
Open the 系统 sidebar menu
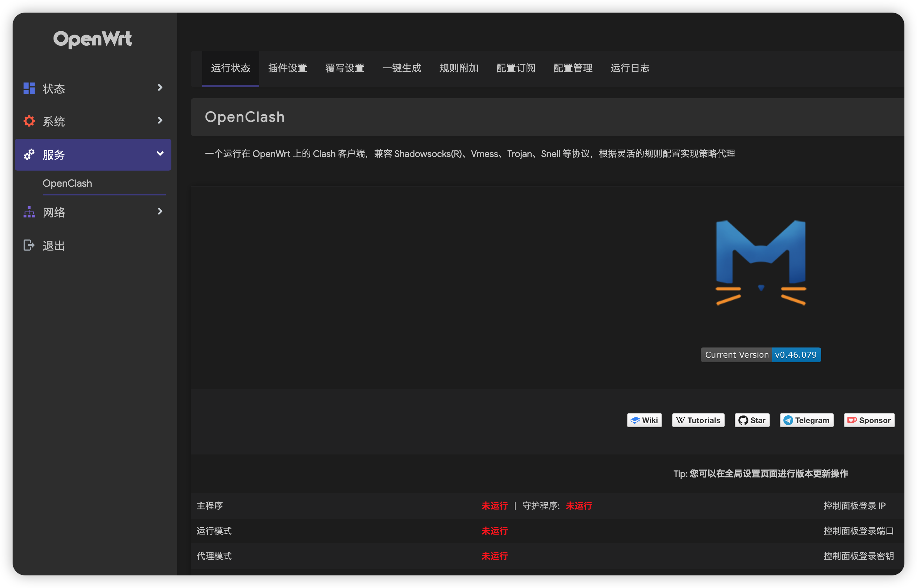pos(93,121)
